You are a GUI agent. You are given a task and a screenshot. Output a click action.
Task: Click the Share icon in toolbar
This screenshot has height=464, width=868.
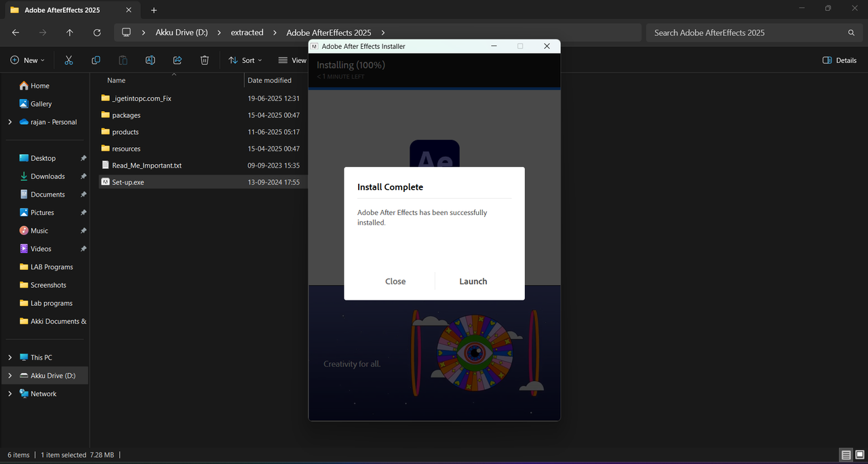pyautogui.click(x=177, y=60)
